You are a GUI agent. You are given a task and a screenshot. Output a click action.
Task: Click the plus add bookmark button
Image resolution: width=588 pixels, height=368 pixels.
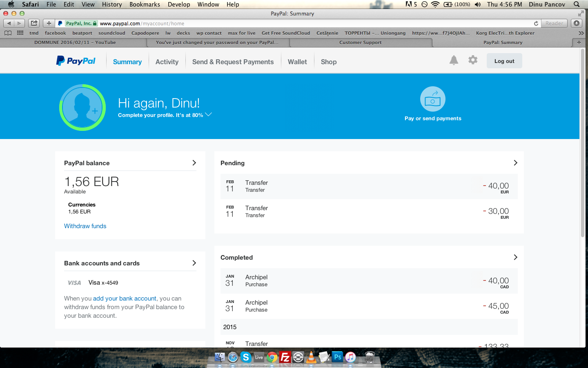[x=49, y=23]
